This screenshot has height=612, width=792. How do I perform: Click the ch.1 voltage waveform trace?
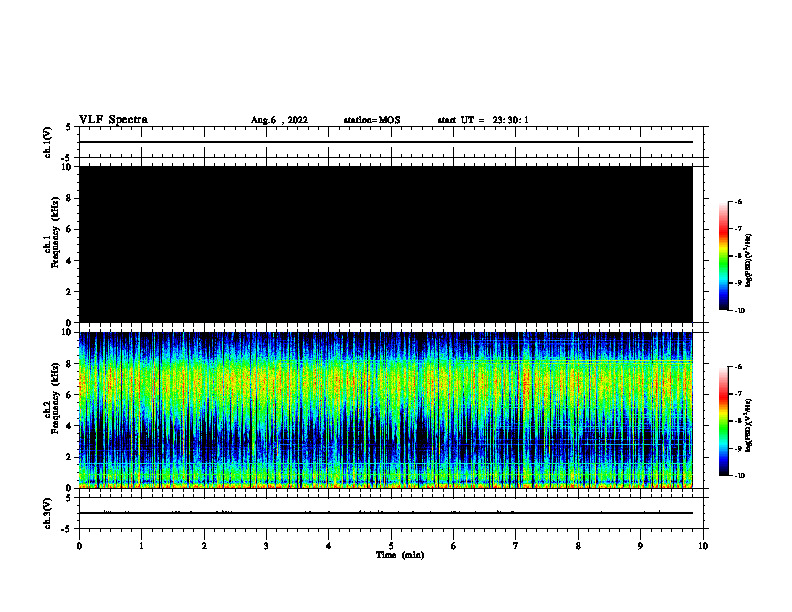tap(386, 142)
